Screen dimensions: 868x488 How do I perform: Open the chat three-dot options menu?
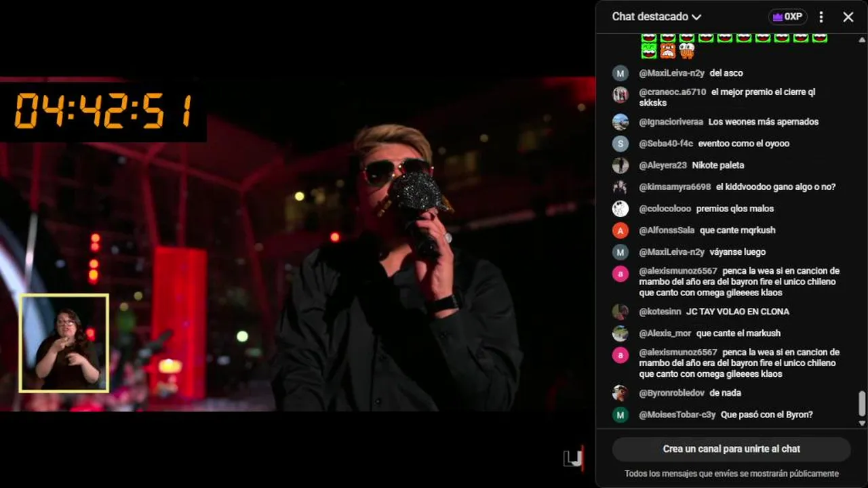coord(821,17)
